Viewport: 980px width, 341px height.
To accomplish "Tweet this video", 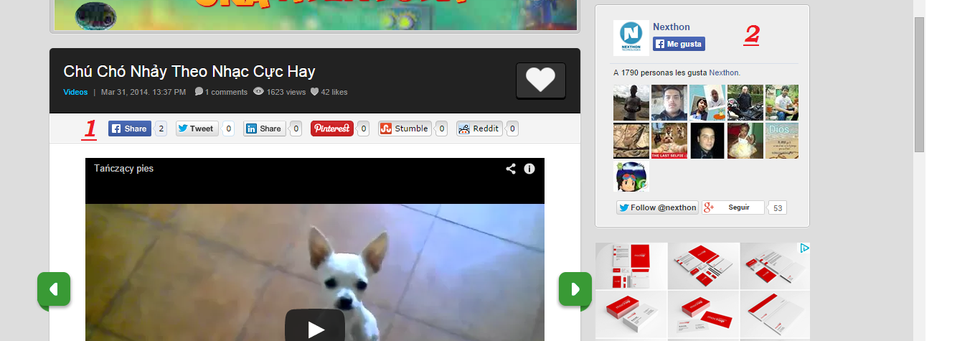I will pyautogui.click(x=197, y=129).
